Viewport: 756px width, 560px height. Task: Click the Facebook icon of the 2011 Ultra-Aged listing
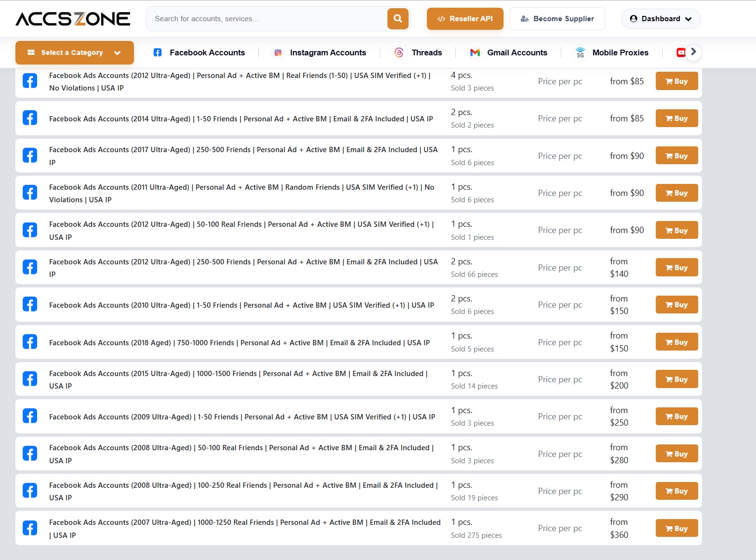click(30, 193)
